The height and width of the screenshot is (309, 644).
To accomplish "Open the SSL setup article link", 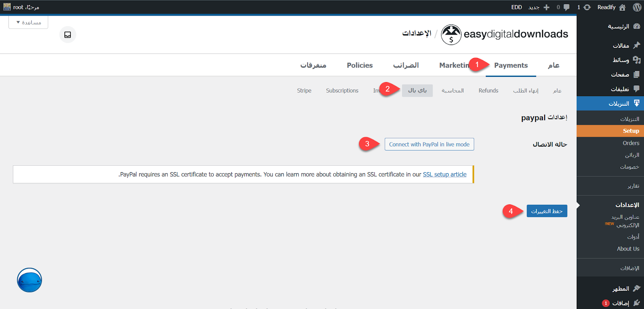I will click(x=445, y=174).
